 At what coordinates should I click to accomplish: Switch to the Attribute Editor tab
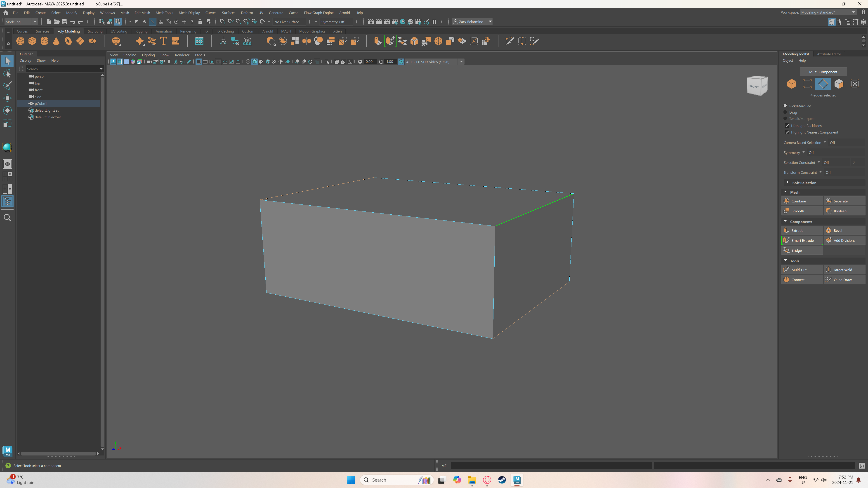[829, 54]
